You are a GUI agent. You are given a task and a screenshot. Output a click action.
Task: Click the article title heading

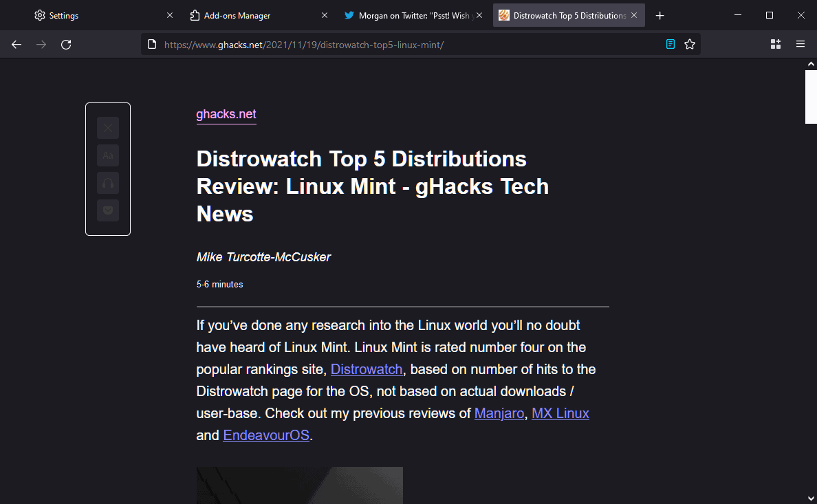pos(373,186)
